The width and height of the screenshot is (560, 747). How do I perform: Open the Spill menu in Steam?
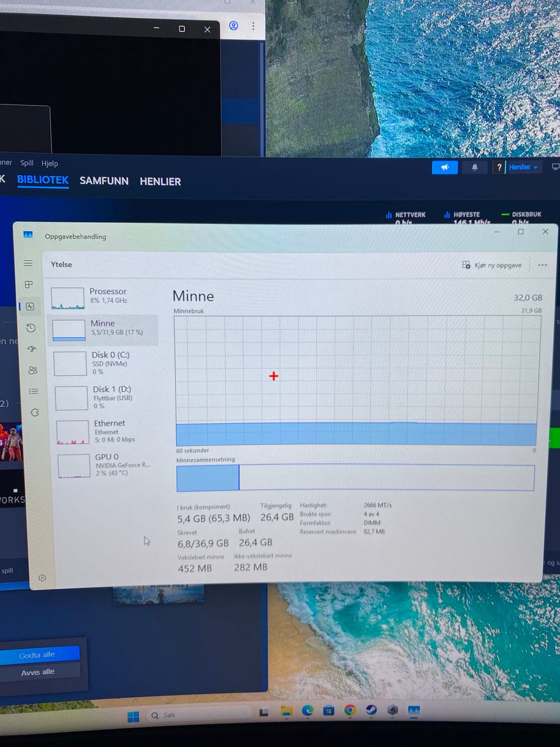pos(27,163)
